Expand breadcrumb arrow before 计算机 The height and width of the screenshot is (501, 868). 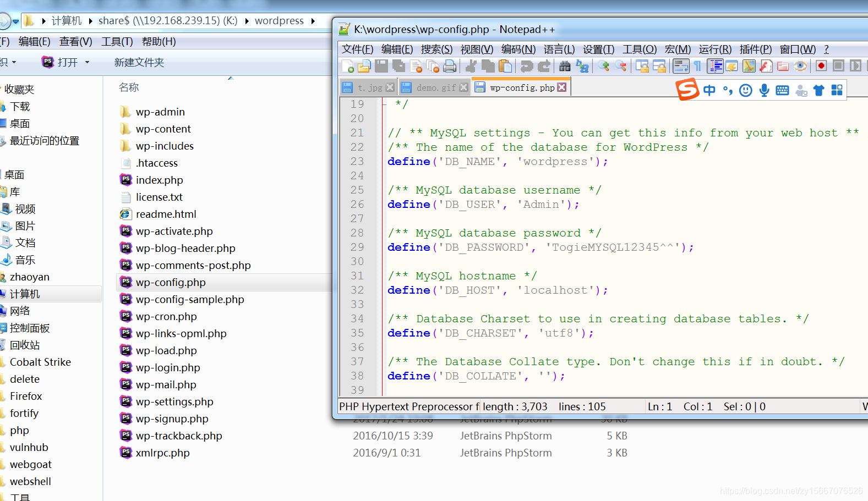click(x=43, y=21)
